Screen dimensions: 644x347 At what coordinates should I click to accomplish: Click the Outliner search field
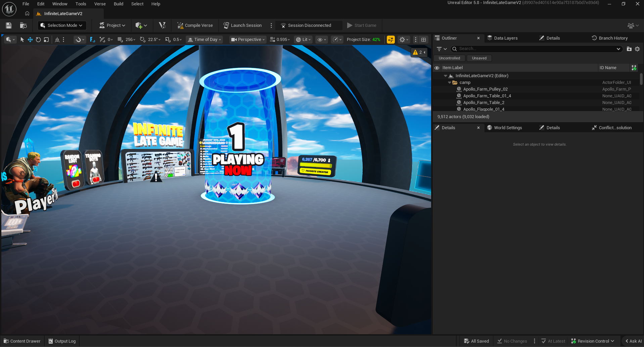point(537,49)
